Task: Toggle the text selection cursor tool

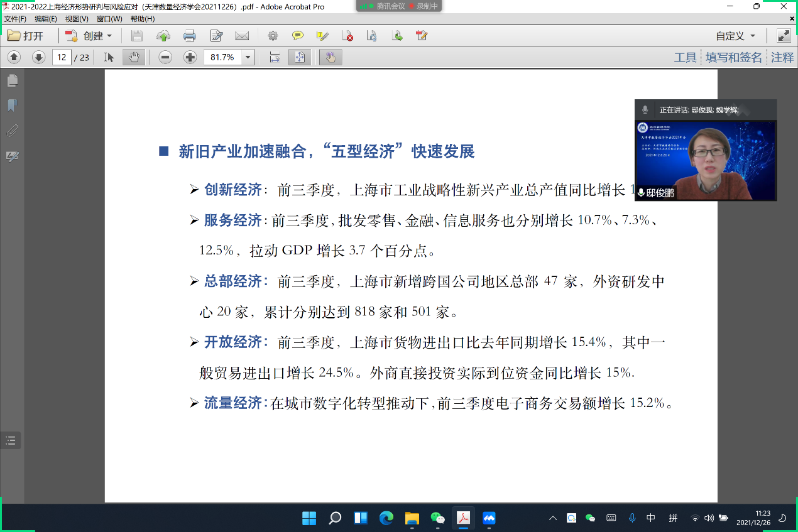Action: 109,57
